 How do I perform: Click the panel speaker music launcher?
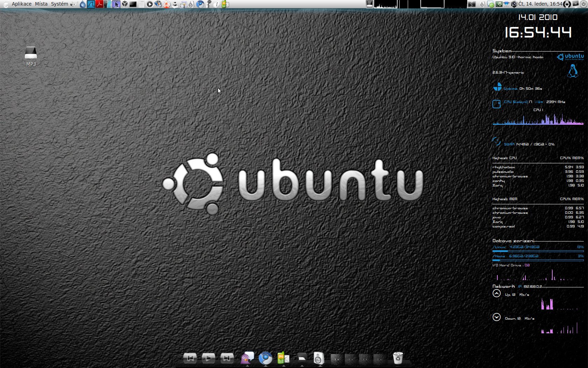click(191, 4)
